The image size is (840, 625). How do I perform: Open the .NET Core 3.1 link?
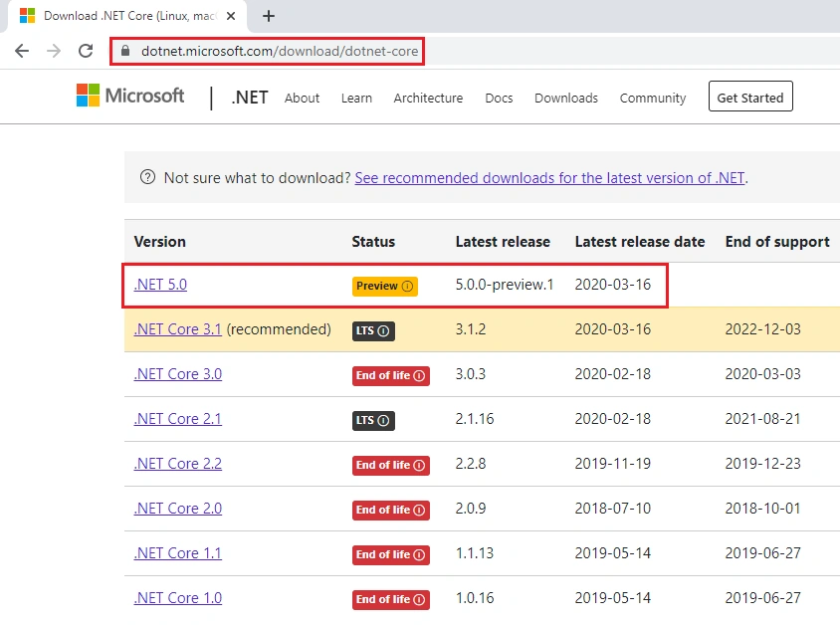coord(177,328)
